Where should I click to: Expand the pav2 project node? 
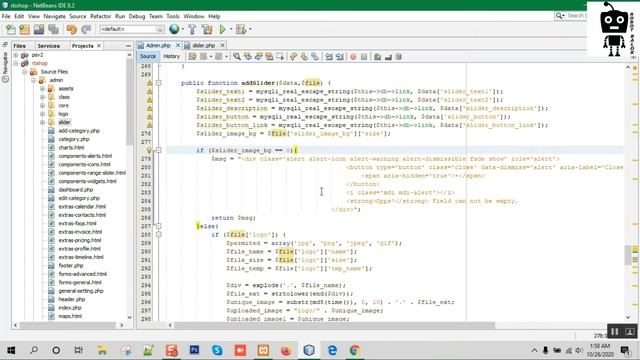(x=16, y=55)
